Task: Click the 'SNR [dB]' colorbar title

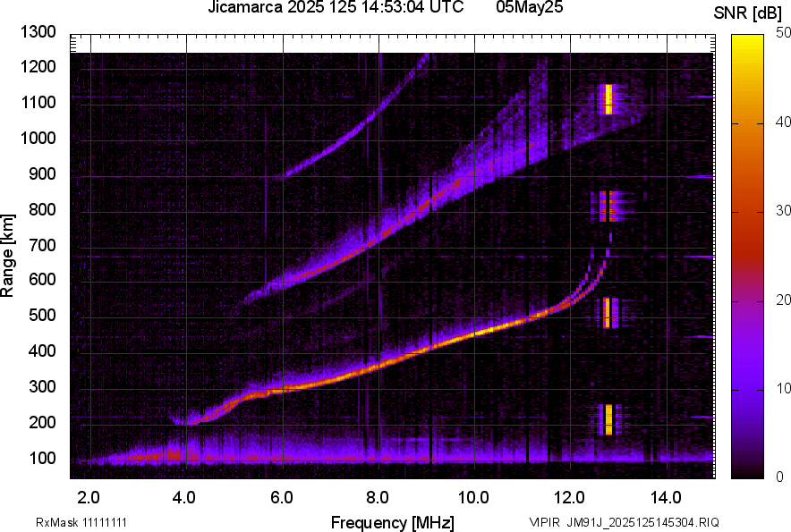Action: tap(748, 13)
